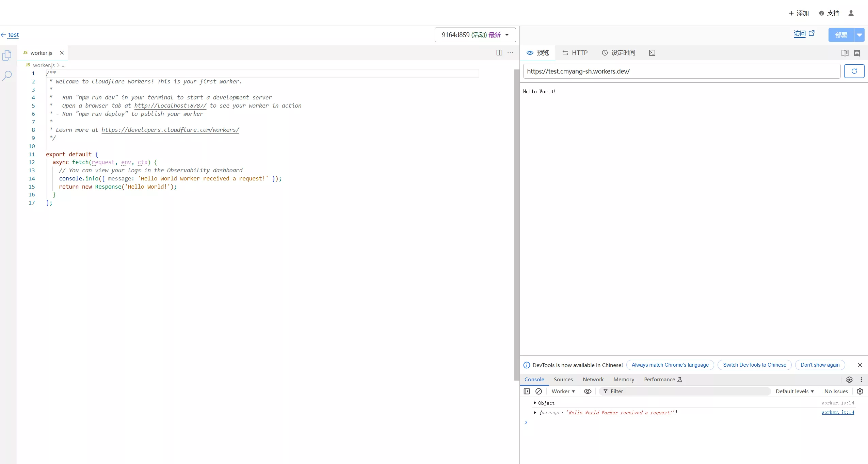Click the terminal icon tab in preview panel
Image resolution: width=868 pixels, height=464 pixels.
click(x=652, y=53)
